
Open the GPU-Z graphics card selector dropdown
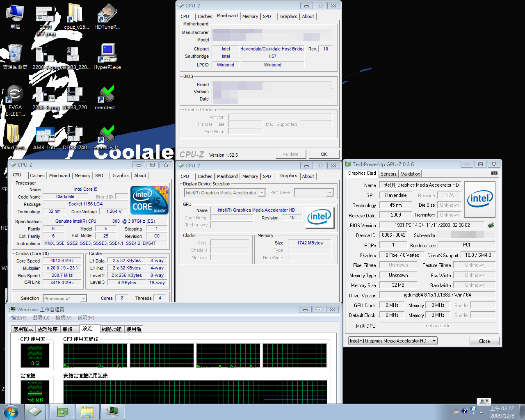coord(393,341)
